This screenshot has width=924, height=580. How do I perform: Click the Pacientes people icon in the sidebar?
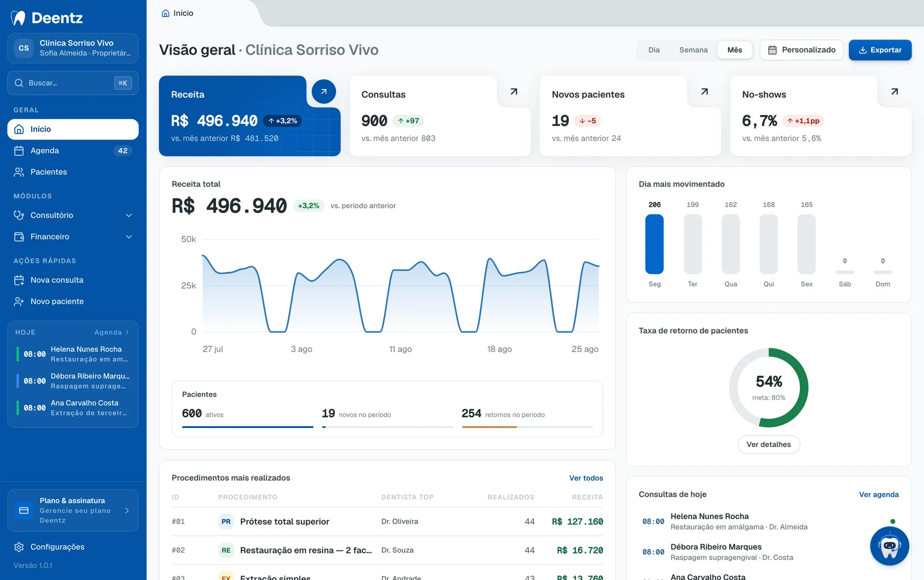[19, 172]
